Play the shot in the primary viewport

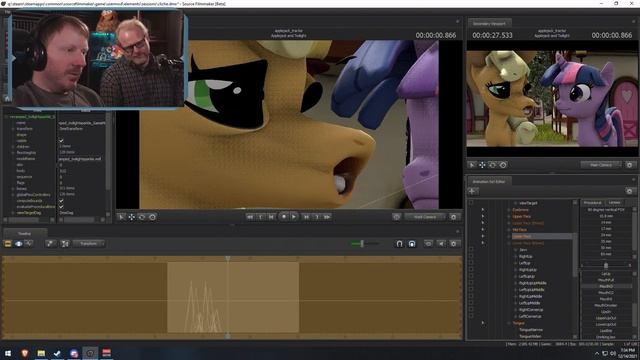pos(294,217)
